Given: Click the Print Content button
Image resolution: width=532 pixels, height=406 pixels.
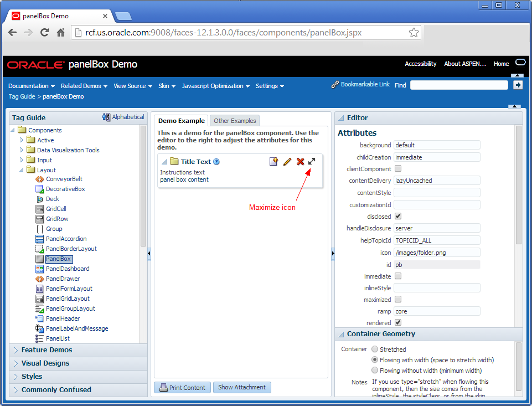Looking at the screenshot, I should point(183,387).
